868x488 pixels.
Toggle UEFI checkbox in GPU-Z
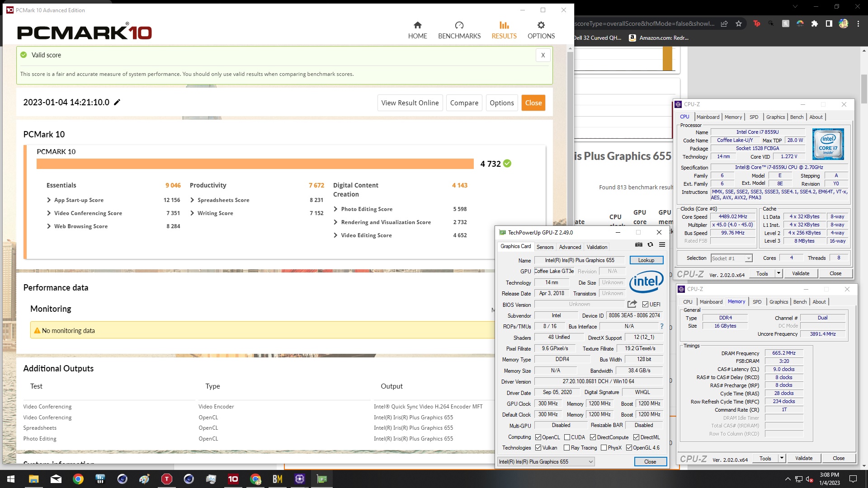(x=645, y=305)
